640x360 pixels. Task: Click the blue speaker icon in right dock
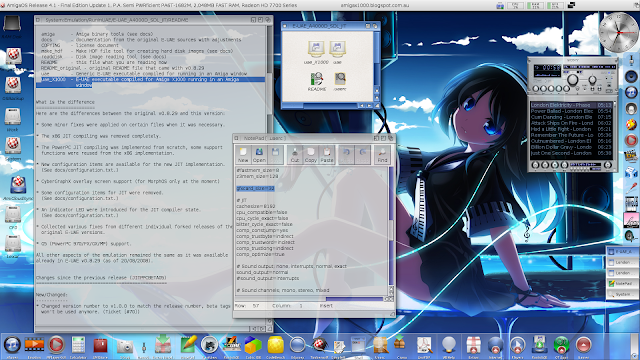coord(631,77)
